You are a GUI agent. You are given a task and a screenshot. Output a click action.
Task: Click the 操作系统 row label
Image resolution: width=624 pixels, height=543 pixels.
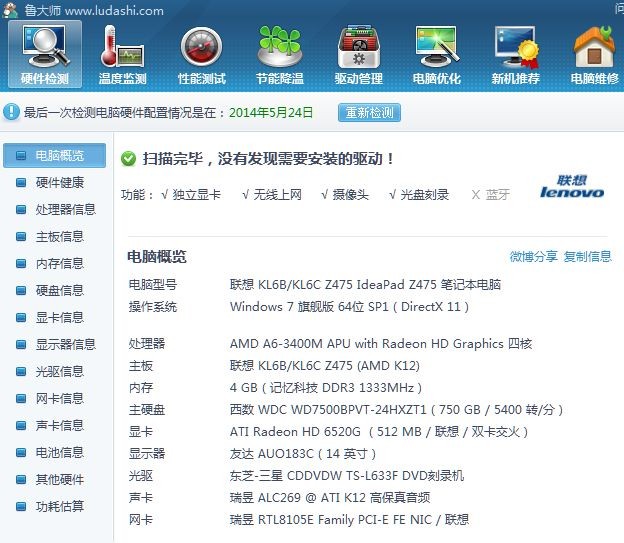[x=153, y=307]
